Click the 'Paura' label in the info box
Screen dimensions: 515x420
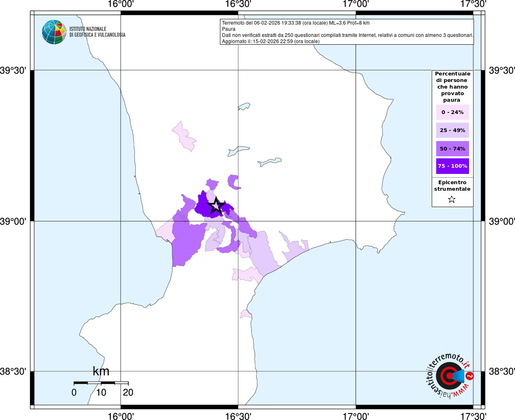(229, 29)
